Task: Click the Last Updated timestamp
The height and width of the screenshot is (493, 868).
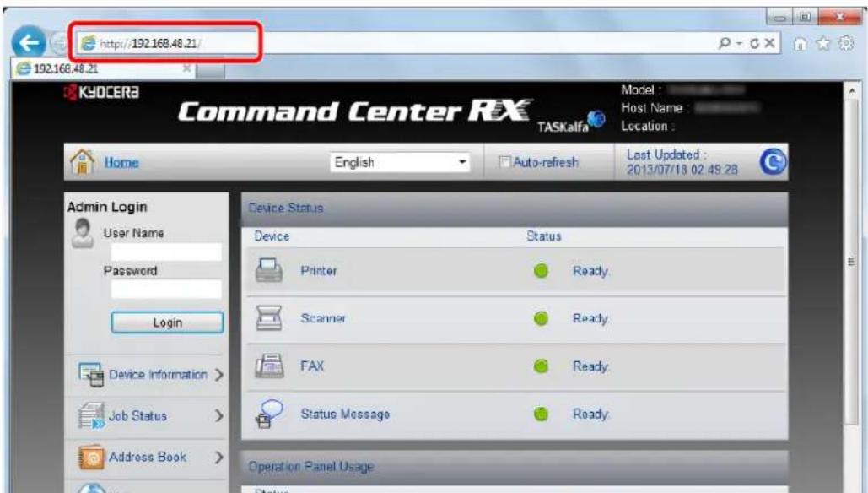Action: click(x=682, y=170)
